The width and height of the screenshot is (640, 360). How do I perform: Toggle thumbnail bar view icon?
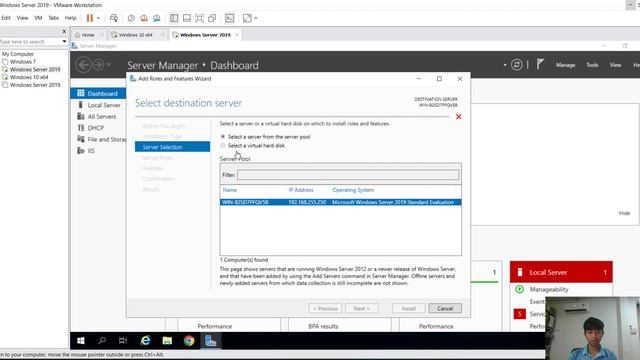187,18
